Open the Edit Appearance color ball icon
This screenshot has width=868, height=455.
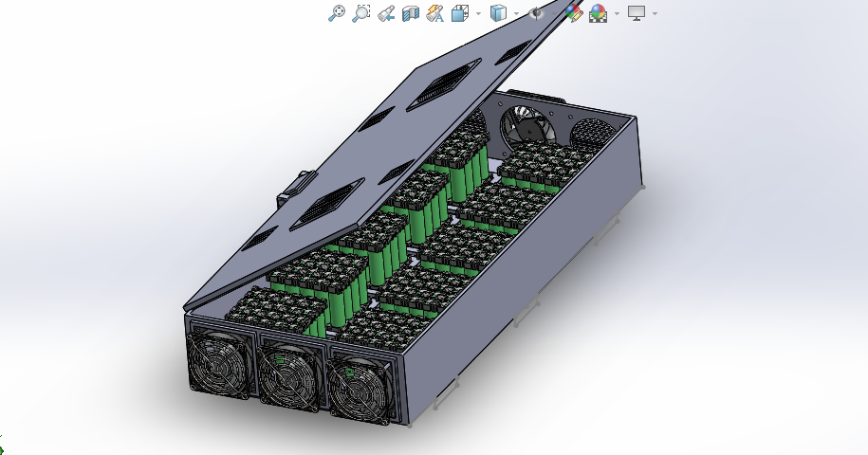pos(574,13)
